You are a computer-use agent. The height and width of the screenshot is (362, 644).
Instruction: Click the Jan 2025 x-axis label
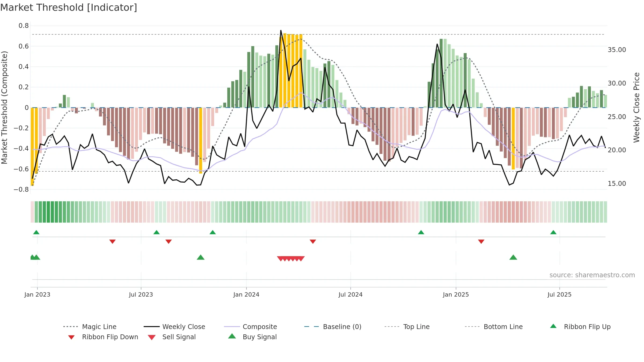tap(456, 294)
